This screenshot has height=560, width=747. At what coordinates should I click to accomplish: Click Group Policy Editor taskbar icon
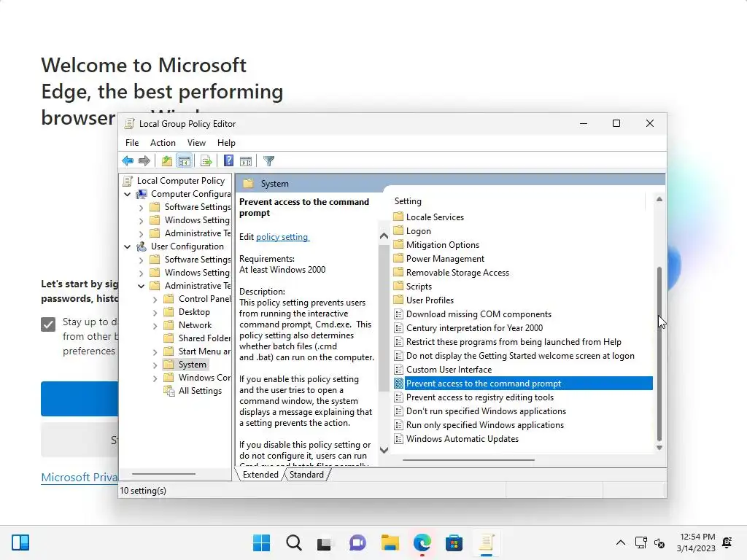click(487, 542)
